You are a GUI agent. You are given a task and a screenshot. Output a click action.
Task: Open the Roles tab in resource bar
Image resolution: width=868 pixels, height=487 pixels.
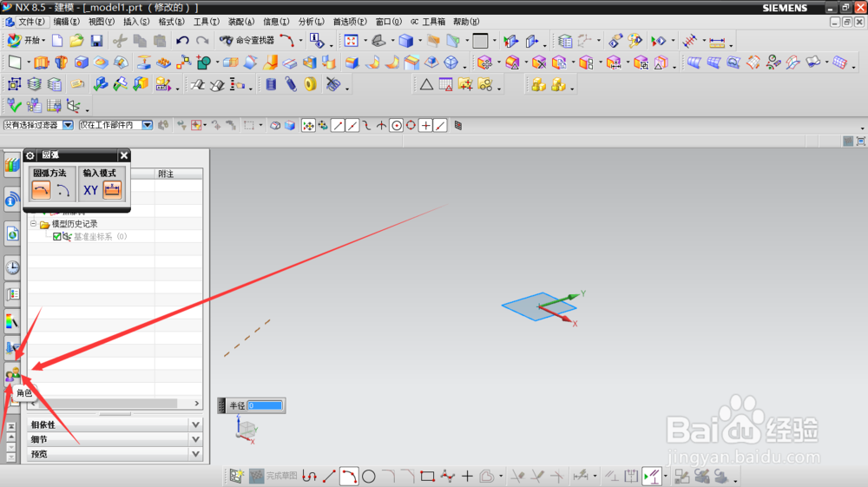point(12,375)
